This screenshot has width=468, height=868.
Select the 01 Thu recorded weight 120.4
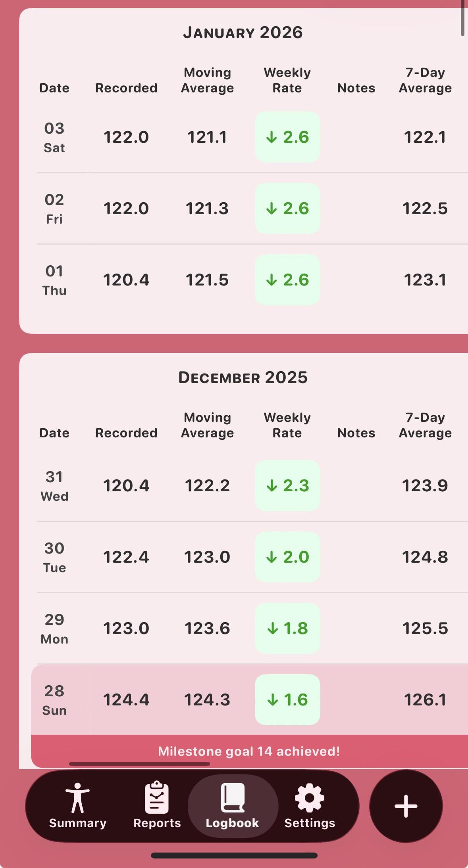[126, 280]
